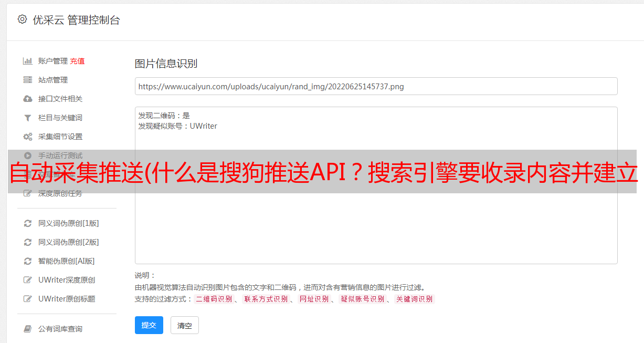Click the 清空 clear button

click(x=185, y=325)
